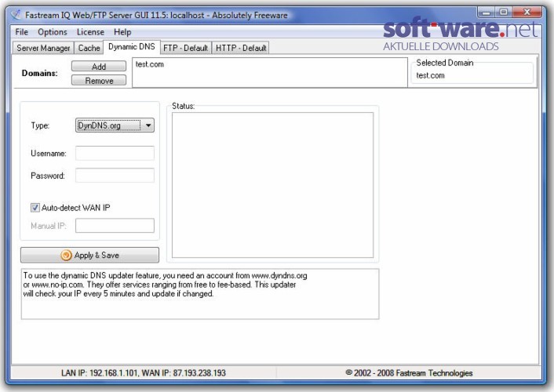Switch to the FTP - Default tab
The image size is (554, 392).
(x=185, y=48)
